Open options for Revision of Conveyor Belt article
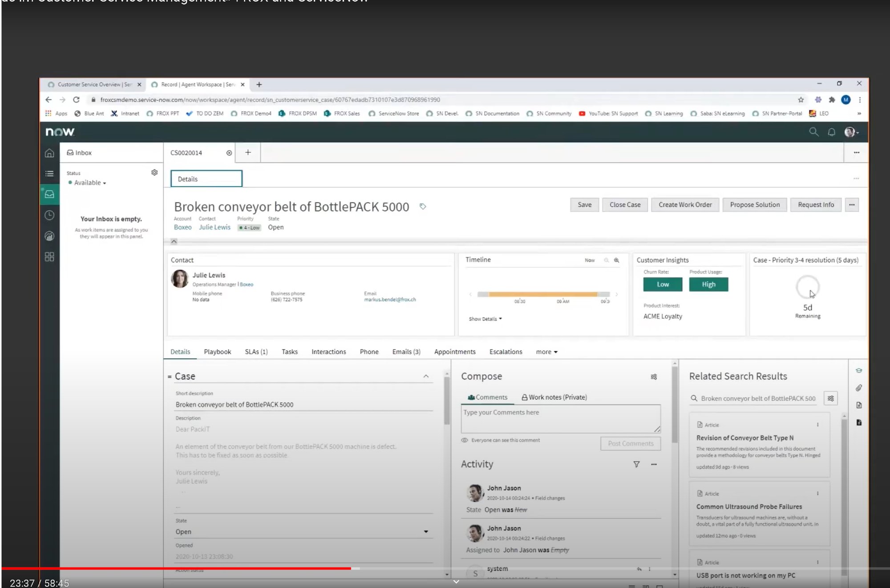890x588 pixels. click(x=817, y=425)
